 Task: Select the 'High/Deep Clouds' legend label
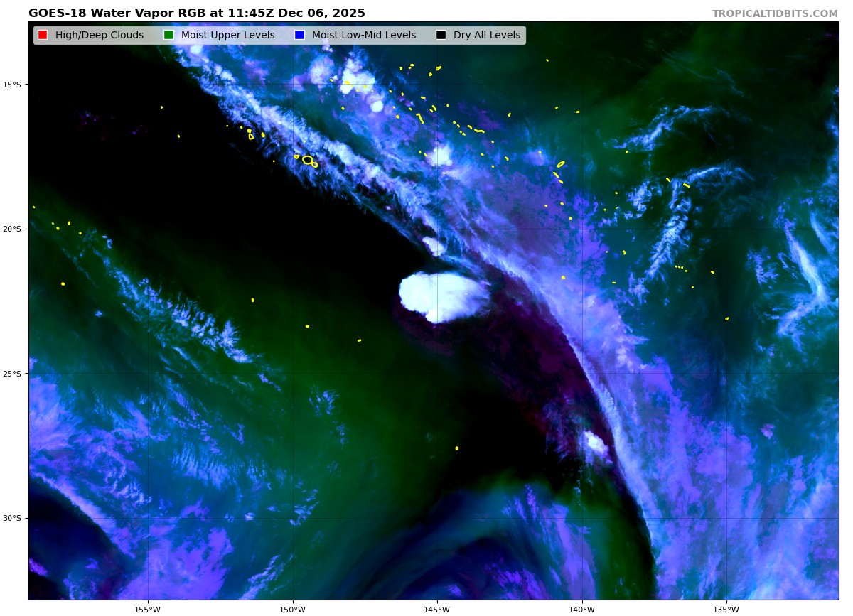[x=100, y=36]
